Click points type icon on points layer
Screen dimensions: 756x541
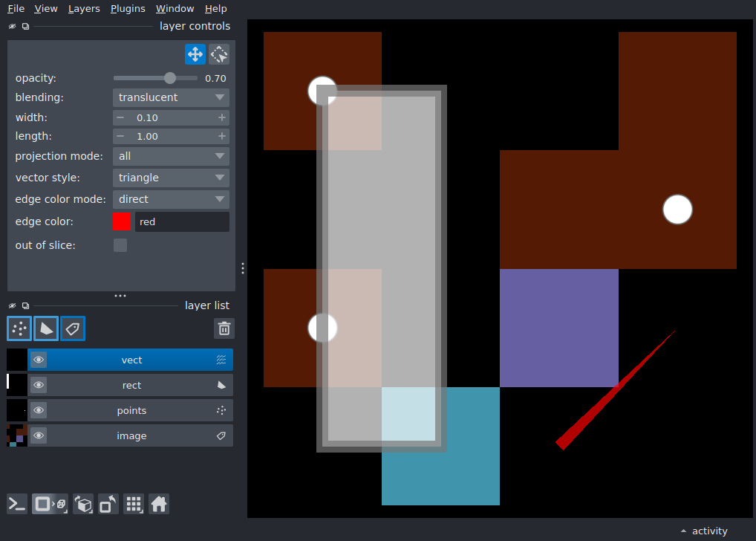click(x=221, y=410)
